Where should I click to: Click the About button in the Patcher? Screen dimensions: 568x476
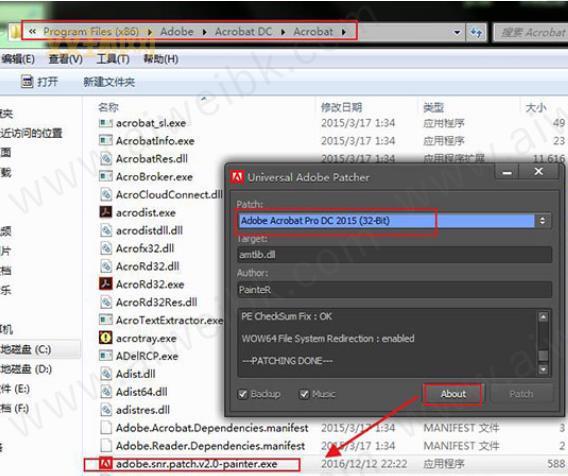tap(453, 394)
